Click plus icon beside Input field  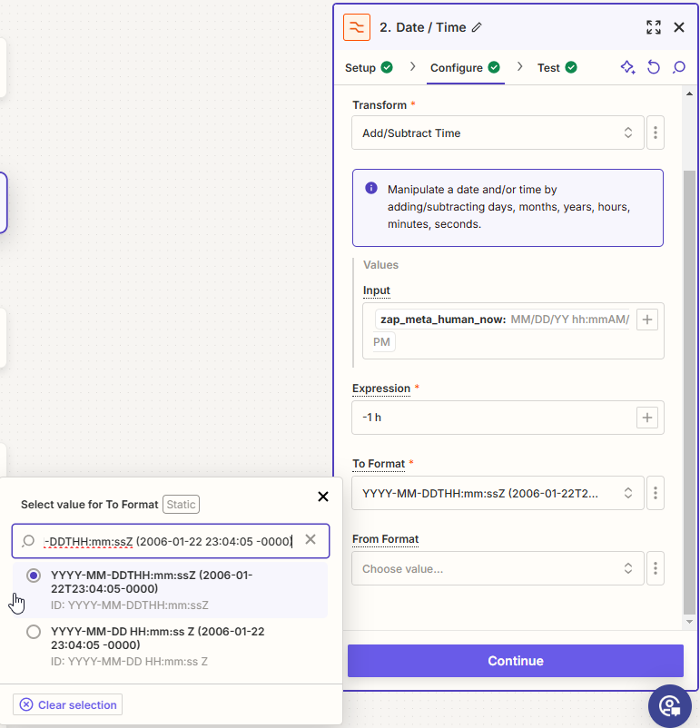tap(647, 320)
